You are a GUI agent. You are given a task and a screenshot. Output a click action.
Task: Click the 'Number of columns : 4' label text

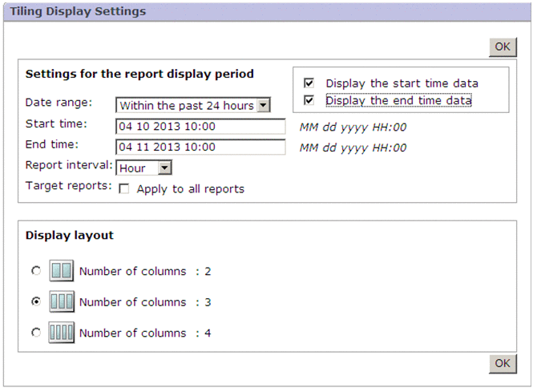[x=144, y=333]
